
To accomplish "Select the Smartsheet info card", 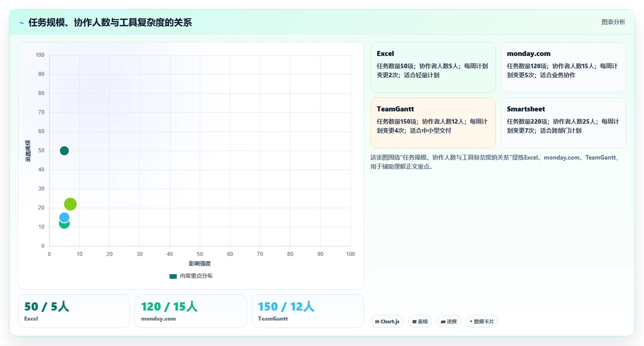I will coord(563,123).
